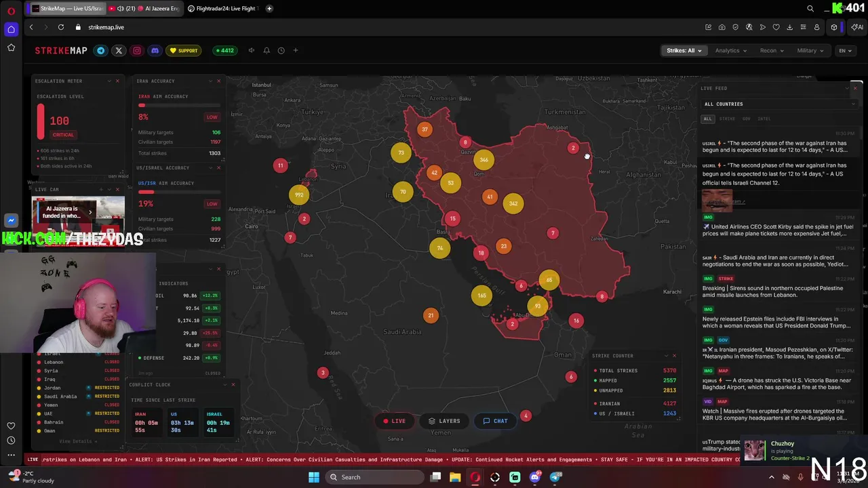Mute site audio via speaker icon

[x=252, y=50]
